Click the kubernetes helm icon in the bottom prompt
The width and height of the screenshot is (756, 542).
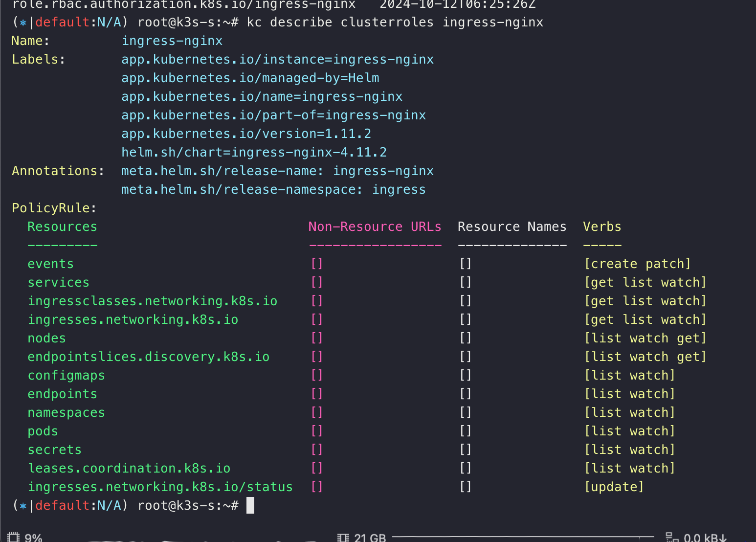click(23, 505)
